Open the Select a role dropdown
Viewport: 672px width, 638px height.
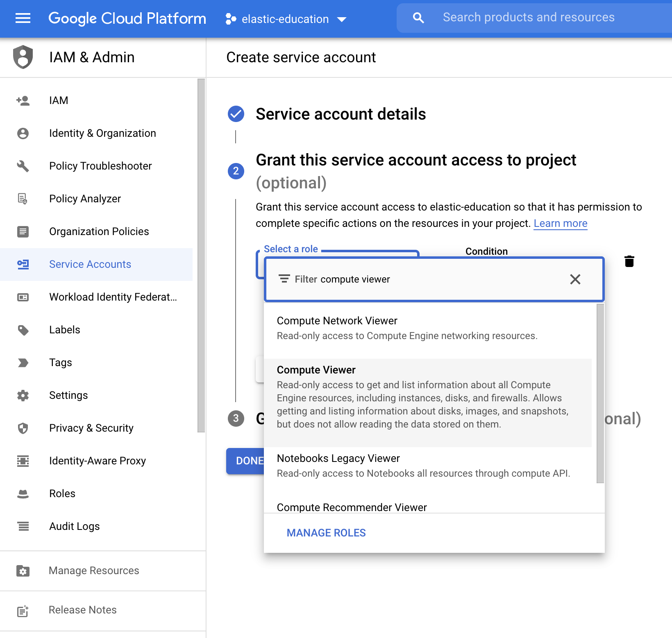pyautogui.click(x=291, y=249)
